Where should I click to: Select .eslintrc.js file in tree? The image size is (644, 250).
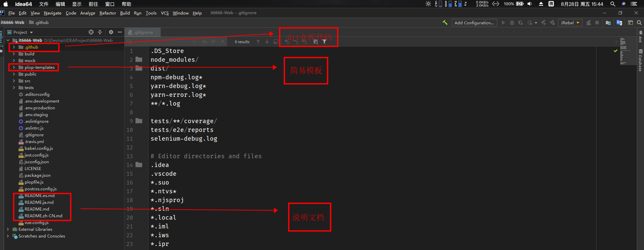[34, 128]
